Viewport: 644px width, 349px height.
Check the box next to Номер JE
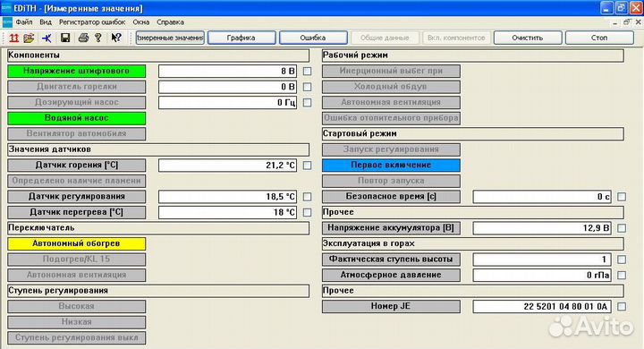pos(622,307)
